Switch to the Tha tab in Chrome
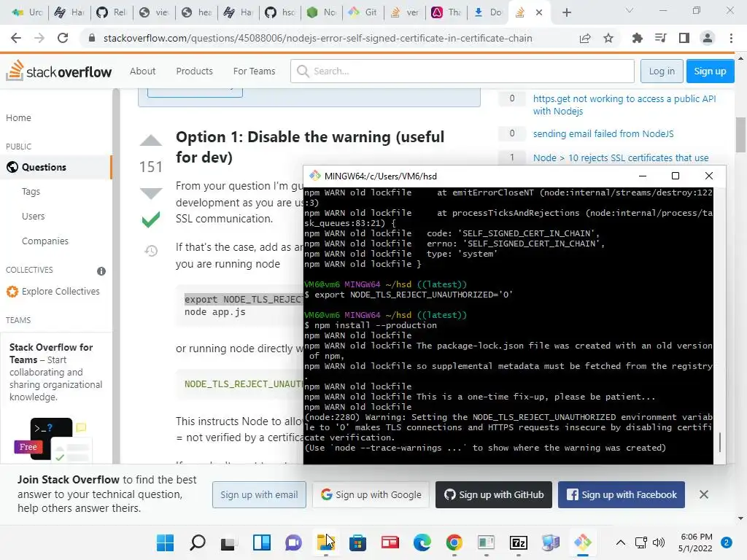 (446, 12)
